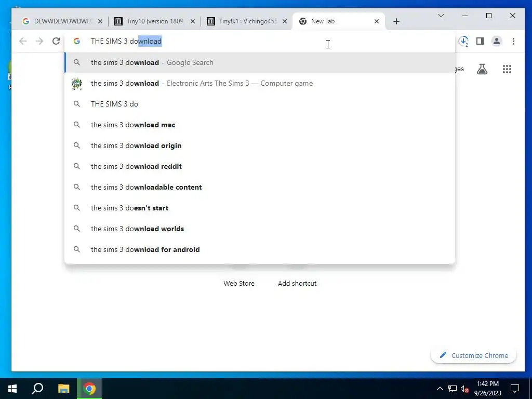The height and width of the screenshot is (399, 532).
Task: Open the Web Store shortcut
Action: tap(239, 283)
